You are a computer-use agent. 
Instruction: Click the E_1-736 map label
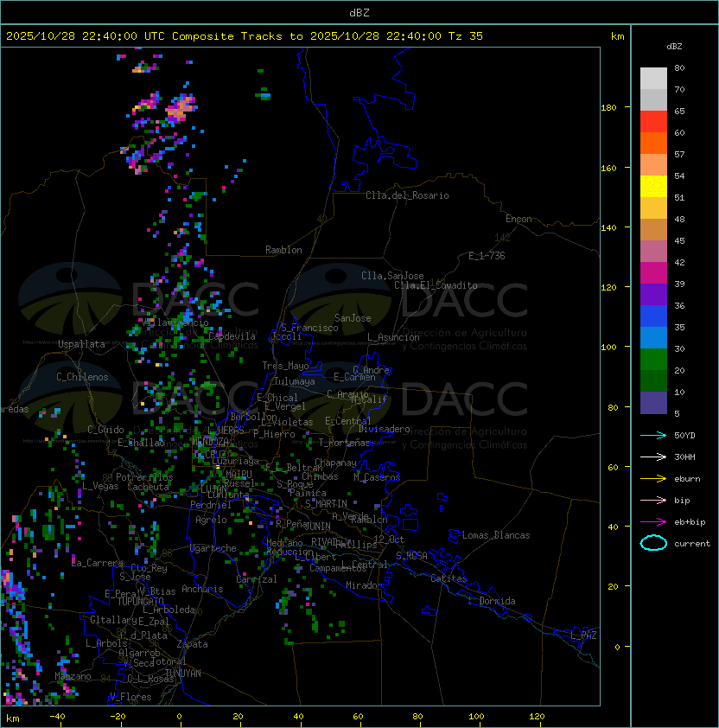[487, 256]
